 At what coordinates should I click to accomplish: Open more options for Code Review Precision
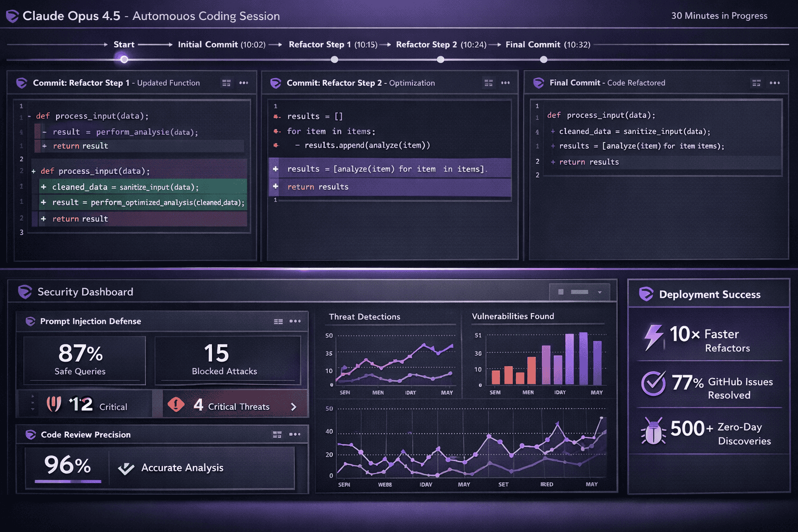tap(295, 434)
